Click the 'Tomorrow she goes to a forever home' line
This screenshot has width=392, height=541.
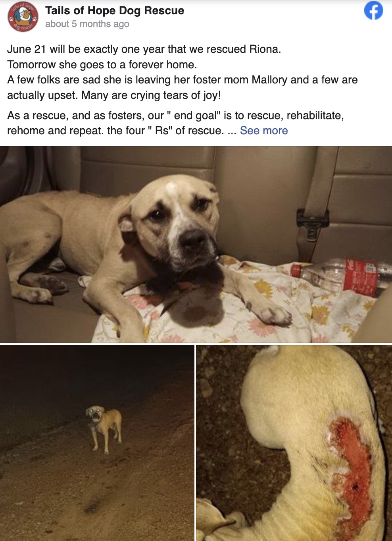click(x=102, y=65)
